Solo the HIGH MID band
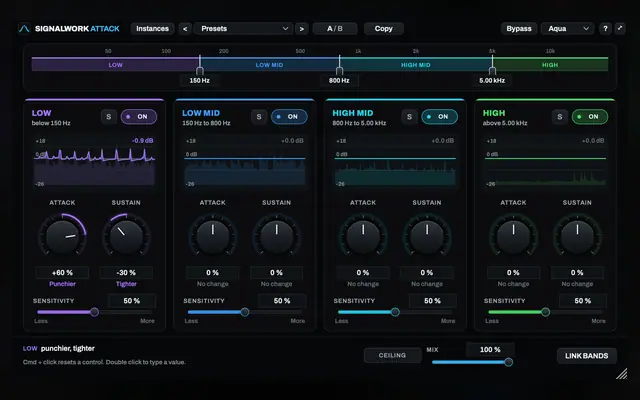640x400 pixels. pos(409,117)
